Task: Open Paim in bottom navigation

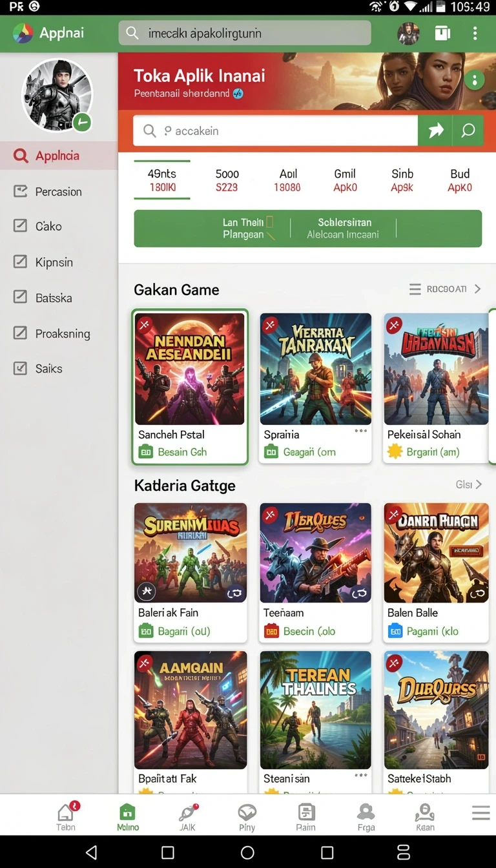Action: coord(306,816)
